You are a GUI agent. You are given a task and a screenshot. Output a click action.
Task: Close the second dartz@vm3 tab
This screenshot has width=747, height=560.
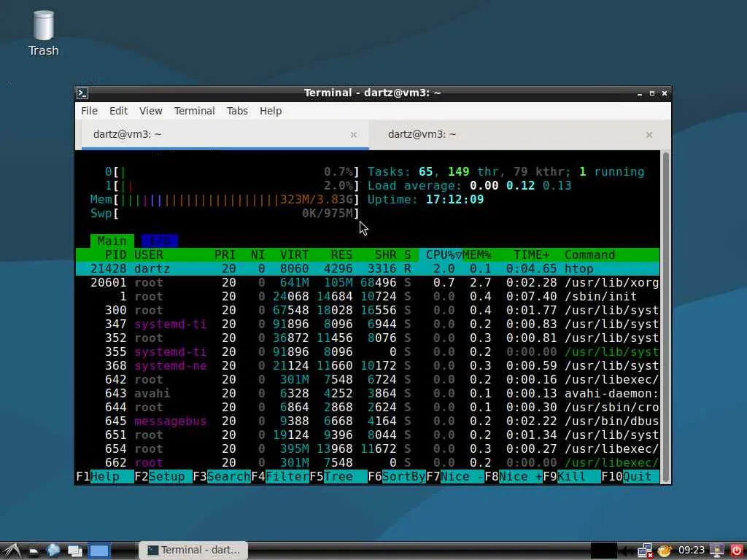point(649,135)
